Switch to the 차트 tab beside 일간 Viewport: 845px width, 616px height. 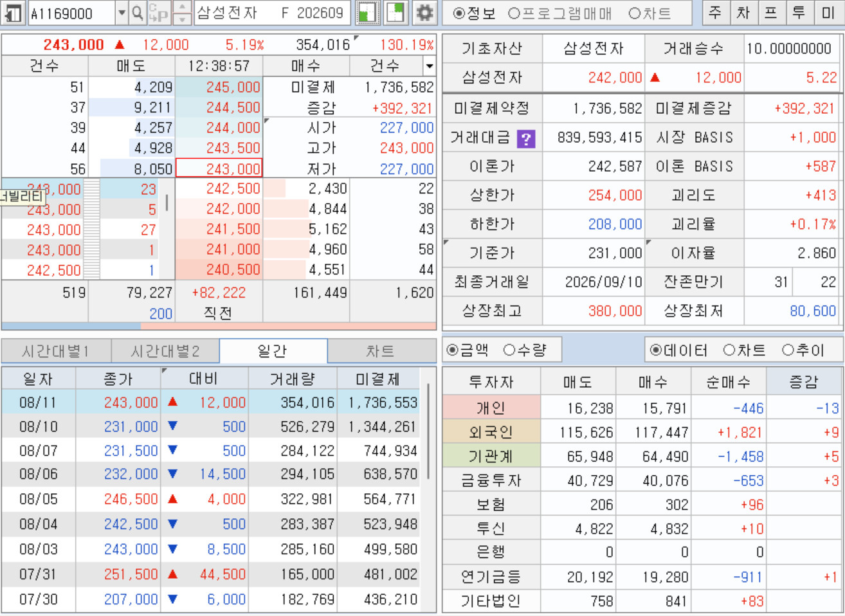[381, 351]
